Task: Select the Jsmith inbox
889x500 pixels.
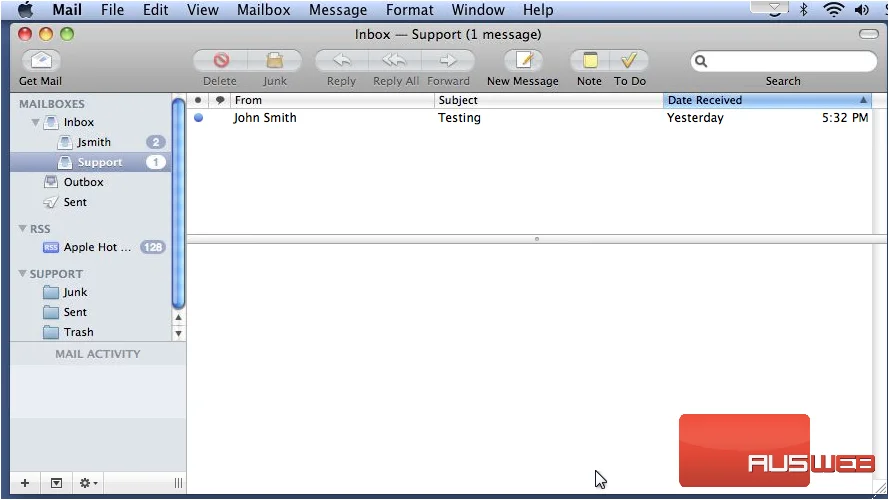Action: (91, 142)
